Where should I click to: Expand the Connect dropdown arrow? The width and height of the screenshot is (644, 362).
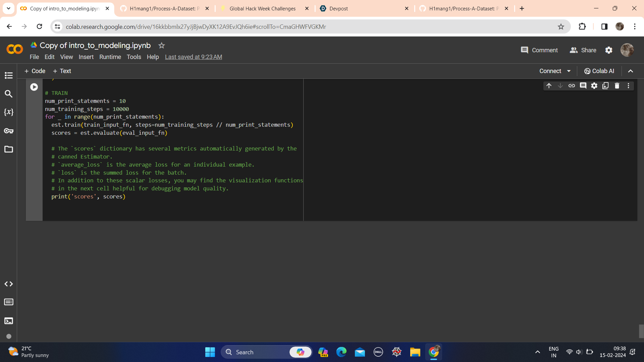click(x=569, y=71)
